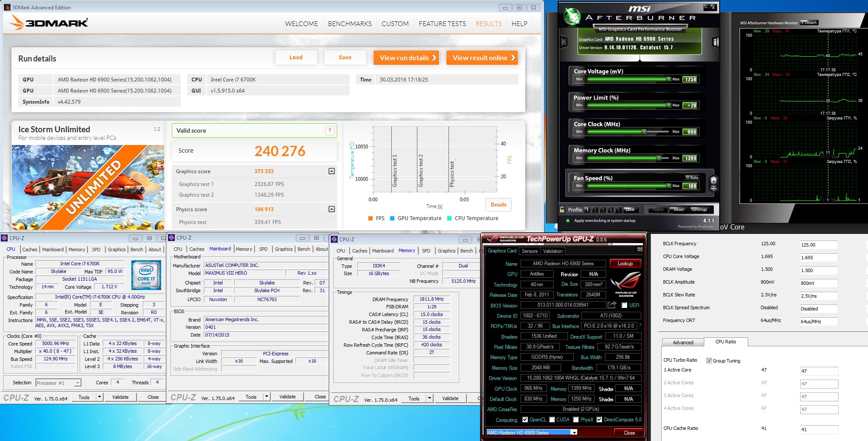Select Afterburner profile slot 1
This screenshot has width=868, height=441.
coord(587,210)
